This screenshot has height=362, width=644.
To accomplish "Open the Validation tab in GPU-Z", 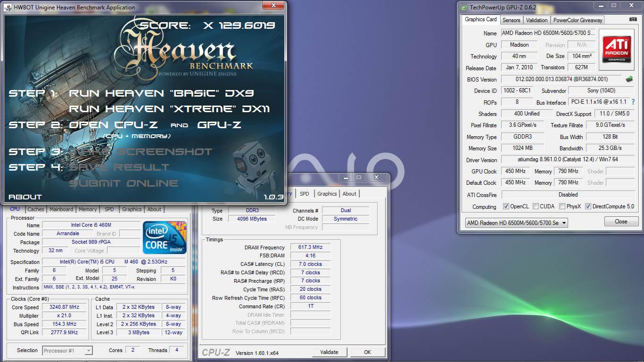I will pos(537,20).
